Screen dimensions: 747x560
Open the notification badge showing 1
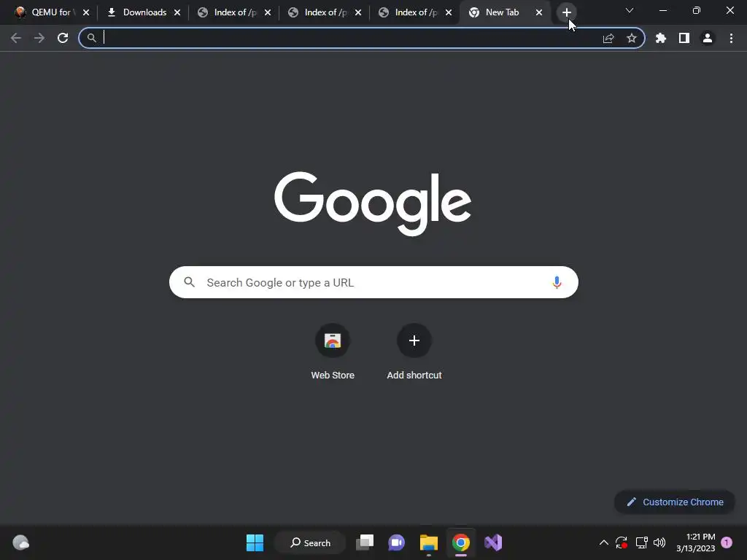pos(727,542)
